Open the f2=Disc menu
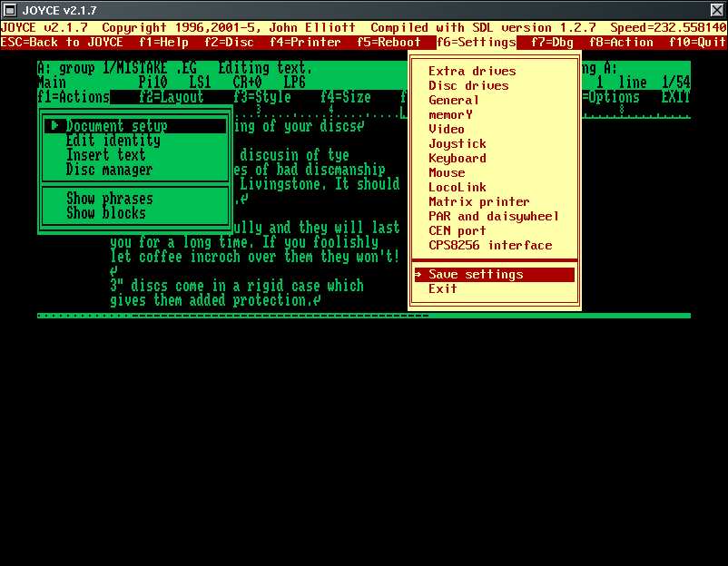 (x=230, y=43)
